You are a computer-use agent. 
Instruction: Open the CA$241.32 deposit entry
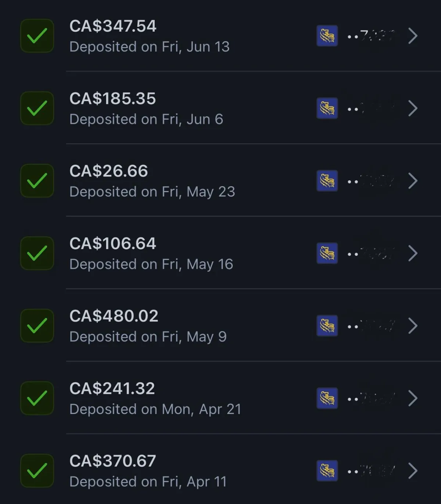pyautogui.click(x=112, y=388)
